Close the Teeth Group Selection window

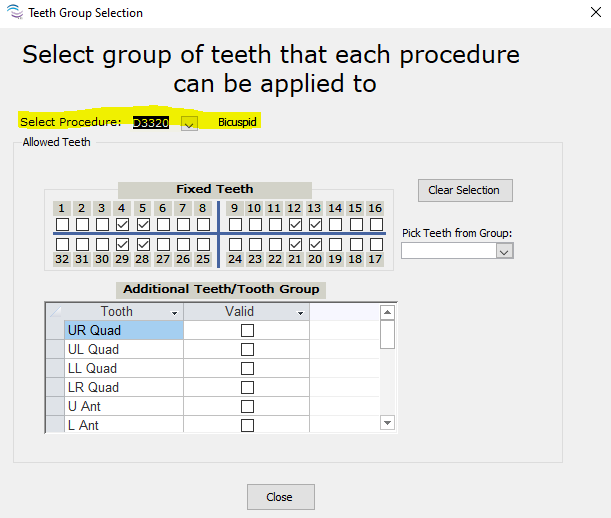click(583, 13)
